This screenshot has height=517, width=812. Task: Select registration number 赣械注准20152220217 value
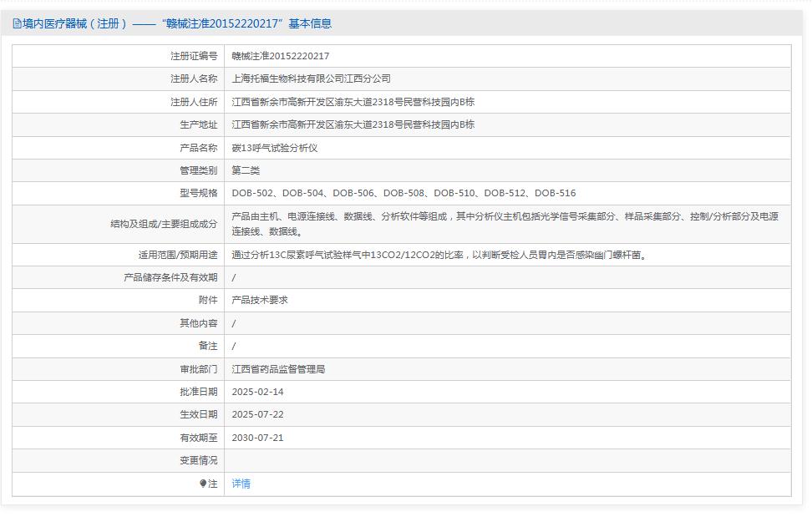click(280, 56)
